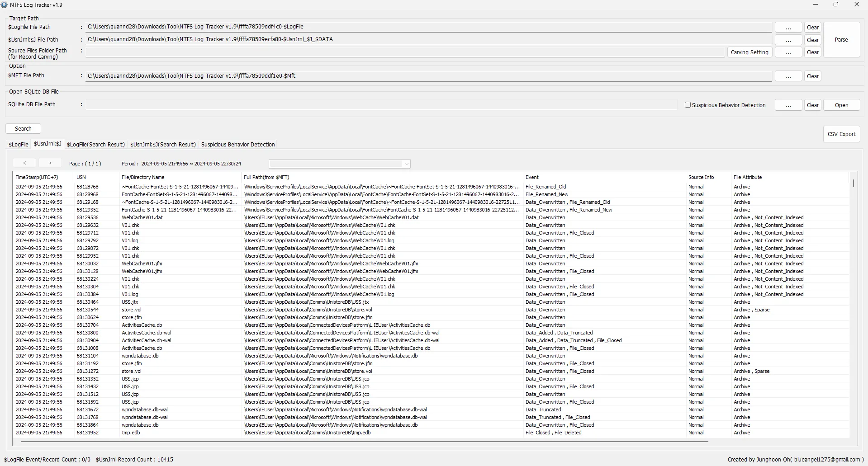Go to the previous results page
This screenshot has width=868, height=466.
click(x=24, y=163)
